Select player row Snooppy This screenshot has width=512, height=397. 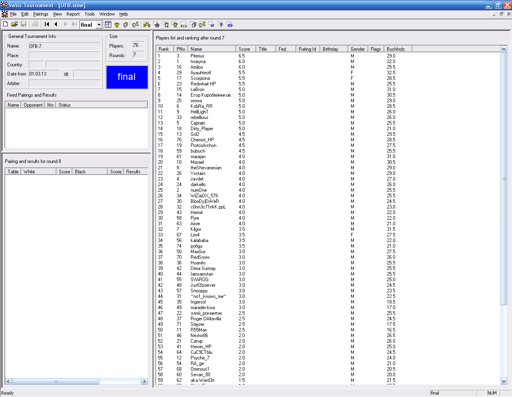click(x=328, y=291)
